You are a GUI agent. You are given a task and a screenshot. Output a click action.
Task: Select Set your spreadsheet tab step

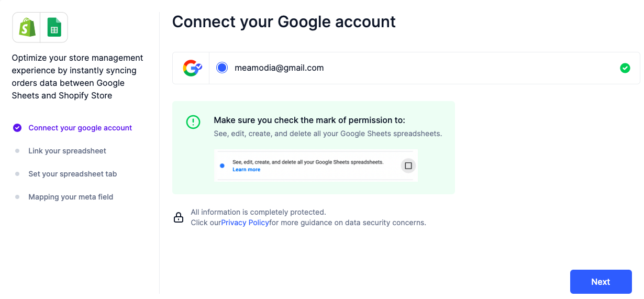pos(72,174)
